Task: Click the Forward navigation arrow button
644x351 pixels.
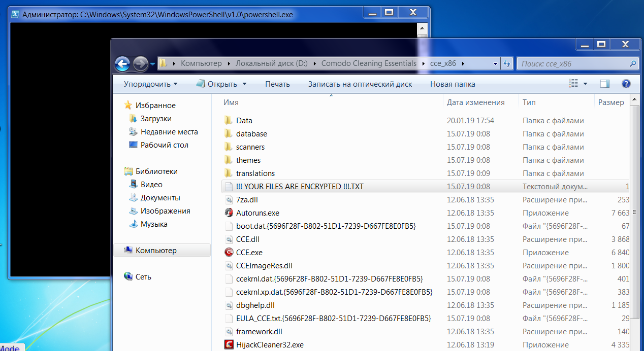Action: coord(140,64)
